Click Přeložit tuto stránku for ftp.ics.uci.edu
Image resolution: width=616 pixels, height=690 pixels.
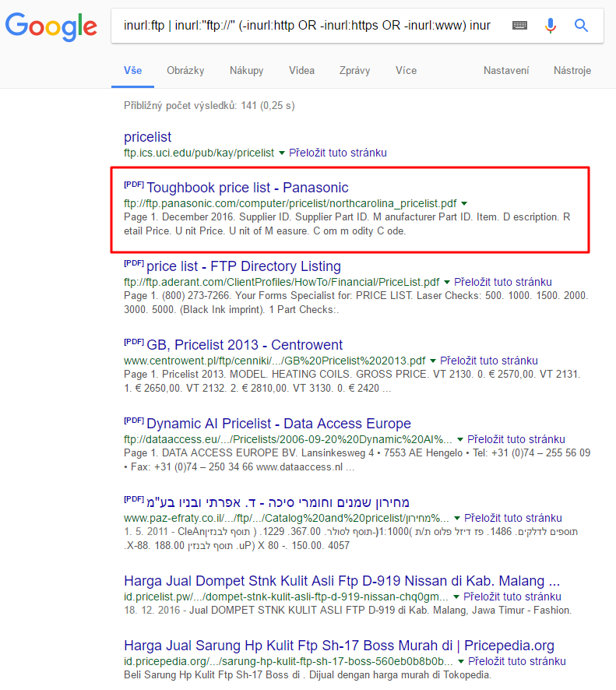point(337,153)
